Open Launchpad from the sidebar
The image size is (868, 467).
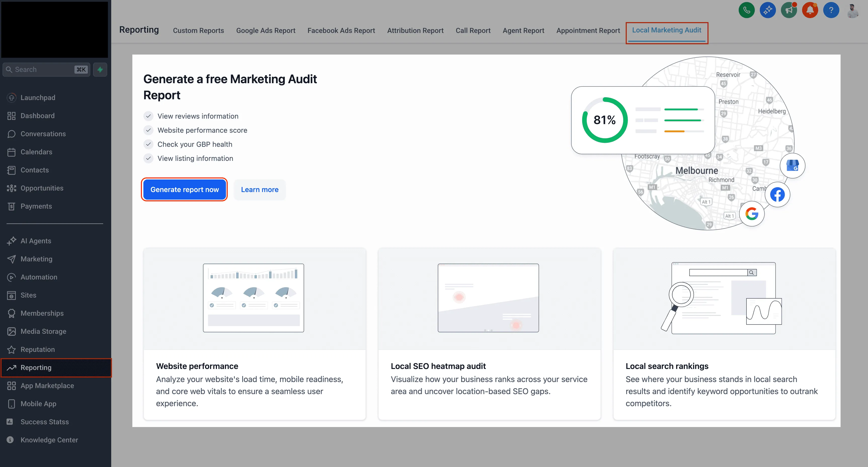(x=38, y=98)
